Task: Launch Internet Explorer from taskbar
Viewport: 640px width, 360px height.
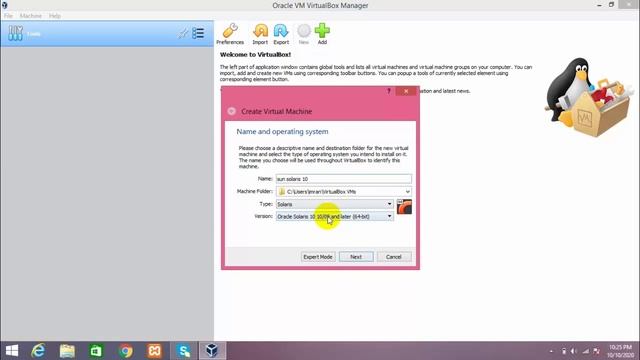Action: 38,351
